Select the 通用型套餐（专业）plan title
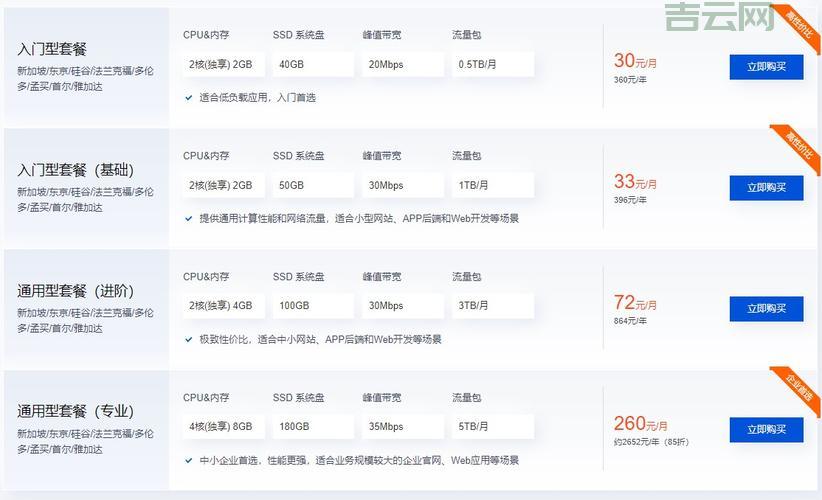The image size is (822, 500). tap(75, 411)
